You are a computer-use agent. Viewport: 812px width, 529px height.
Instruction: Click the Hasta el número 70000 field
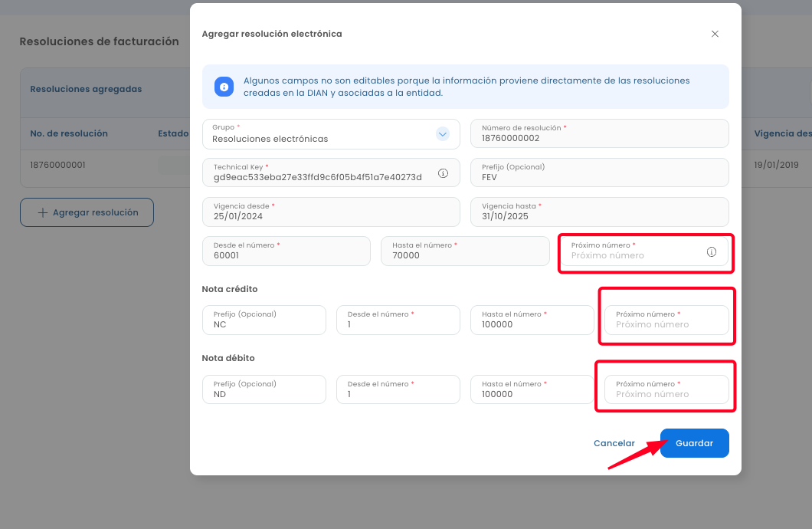[x=464, y=251]
